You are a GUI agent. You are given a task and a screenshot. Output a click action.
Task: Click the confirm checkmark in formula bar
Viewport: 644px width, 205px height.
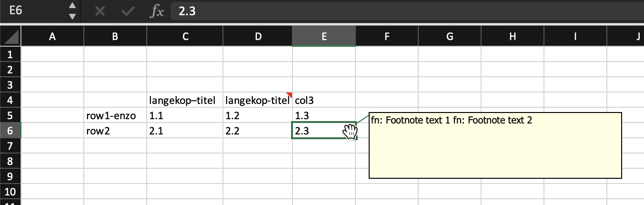coord(128,11)
